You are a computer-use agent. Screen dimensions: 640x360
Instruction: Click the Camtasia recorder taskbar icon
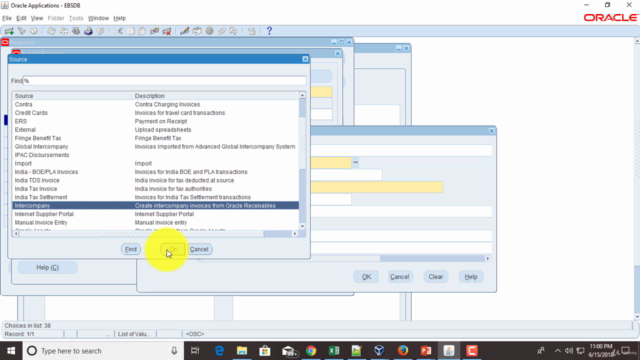[x=472, y=351]
